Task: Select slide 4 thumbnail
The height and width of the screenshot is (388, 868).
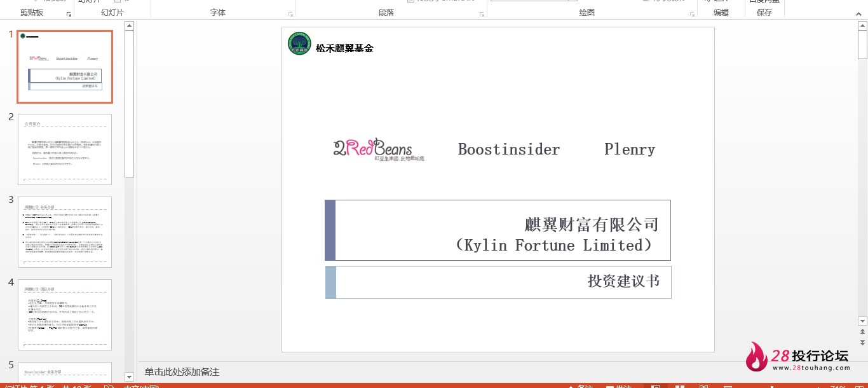Action: click(x=65, y=315)
